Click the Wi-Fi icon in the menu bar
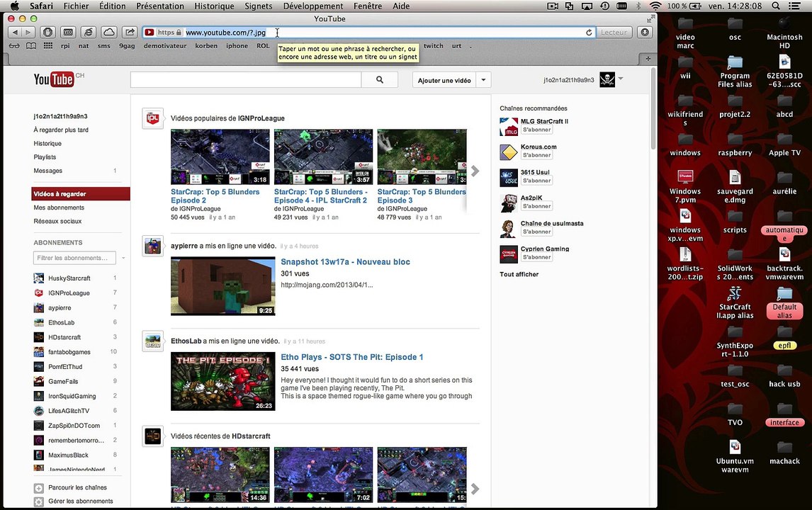Screen dimensions: 812x510 [x=655, y=6]
